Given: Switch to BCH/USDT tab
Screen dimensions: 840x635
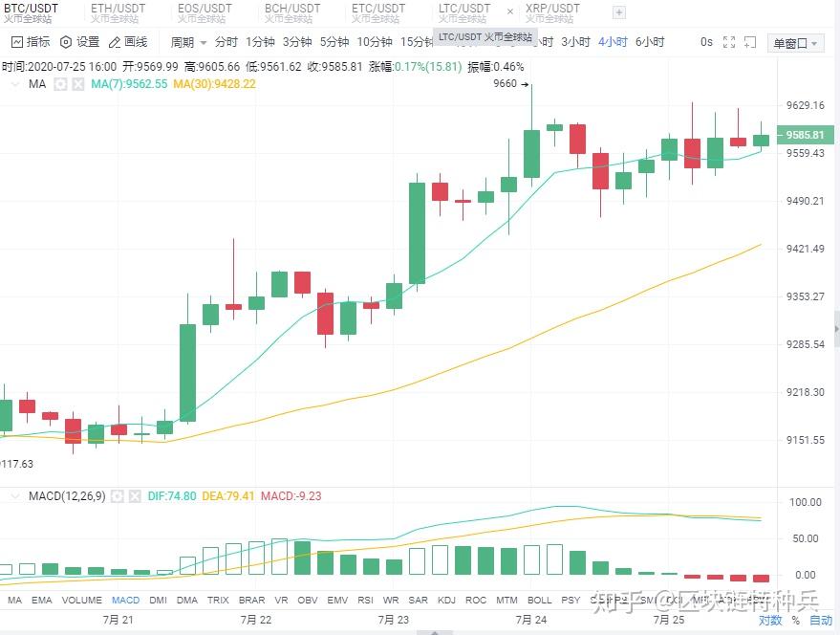Looking at the screenshot, I should coord(292,12).
